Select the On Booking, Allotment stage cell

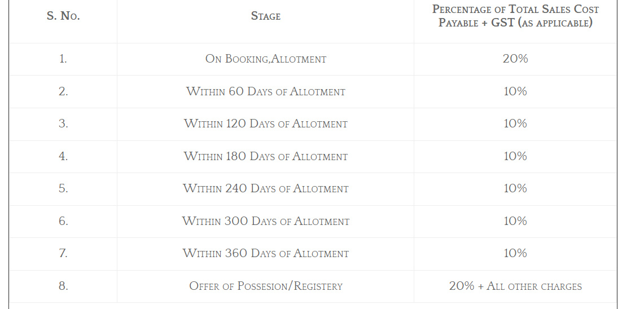pos(265,59)
